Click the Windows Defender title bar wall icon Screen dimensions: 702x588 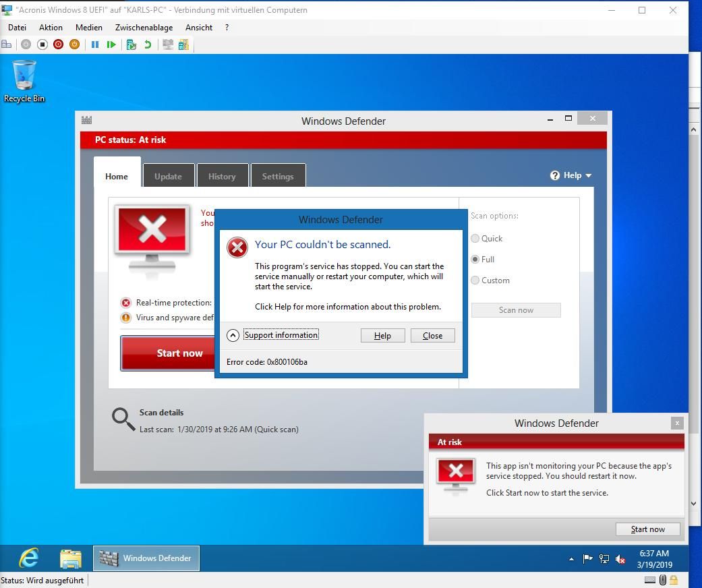point(86,120)
